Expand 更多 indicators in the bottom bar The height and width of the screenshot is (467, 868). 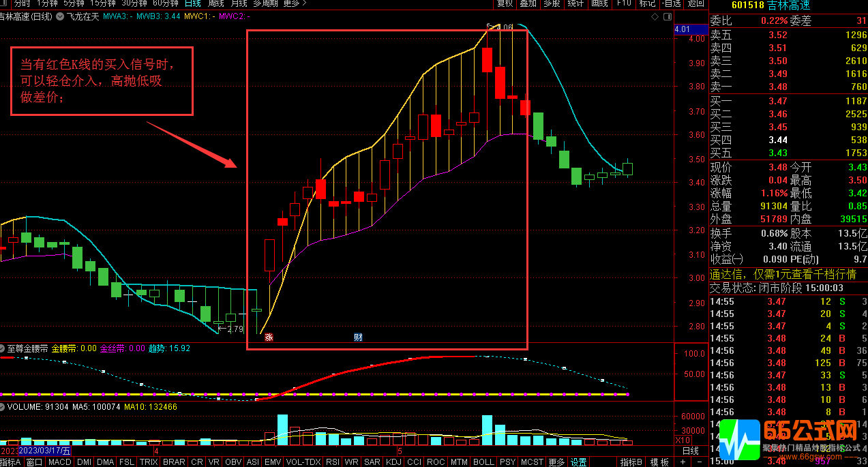(x=556, y=462)
